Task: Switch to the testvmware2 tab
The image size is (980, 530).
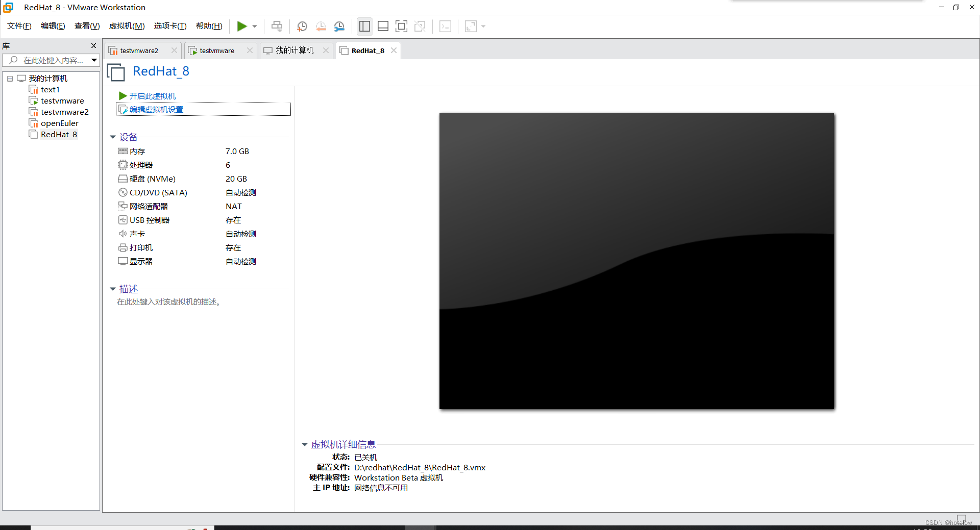Action: tap(139, 51)
